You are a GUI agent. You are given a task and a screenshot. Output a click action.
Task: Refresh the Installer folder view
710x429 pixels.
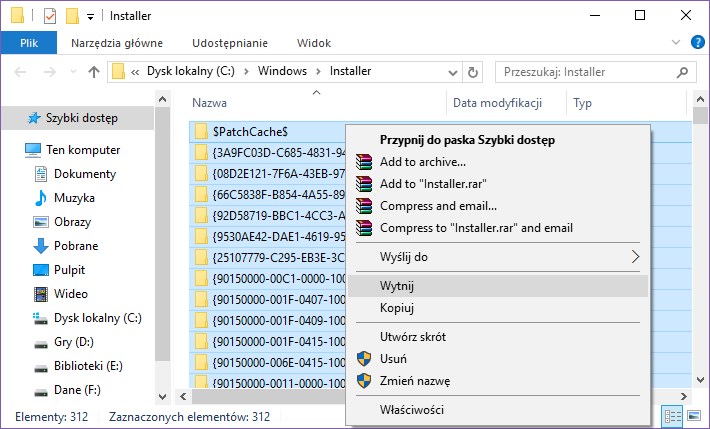click(473, 72)
